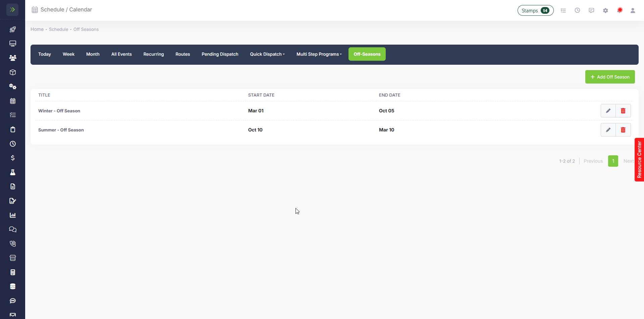Open the user profile icon top right

click(x=633, y=10)
